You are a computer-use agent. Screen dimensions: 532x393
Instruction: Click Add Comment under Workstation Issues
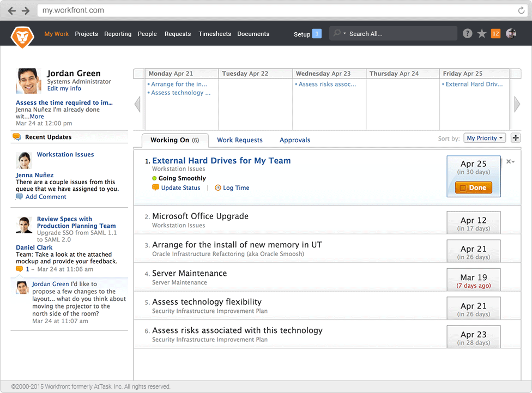point(46,197)
